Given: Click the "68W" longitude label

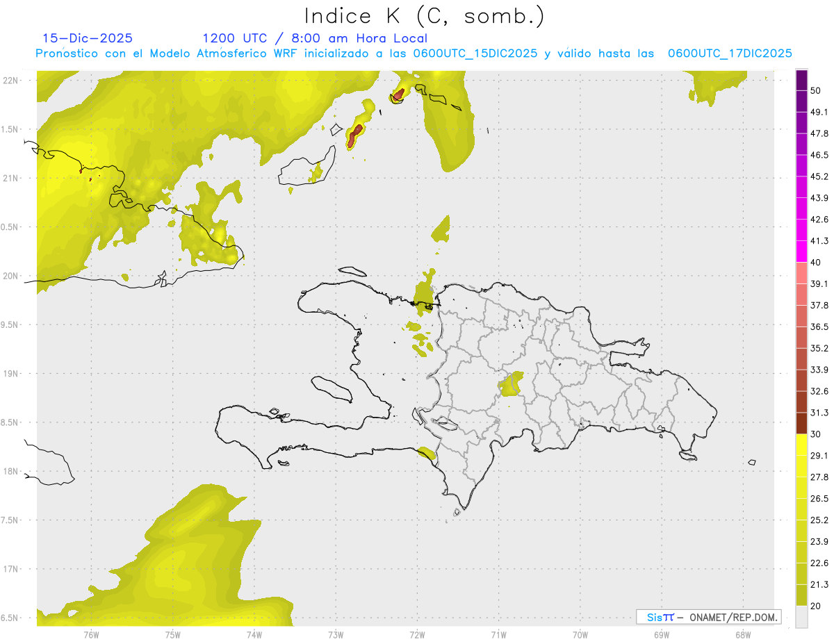Looking at the screenshot, I should coord(743,634).
